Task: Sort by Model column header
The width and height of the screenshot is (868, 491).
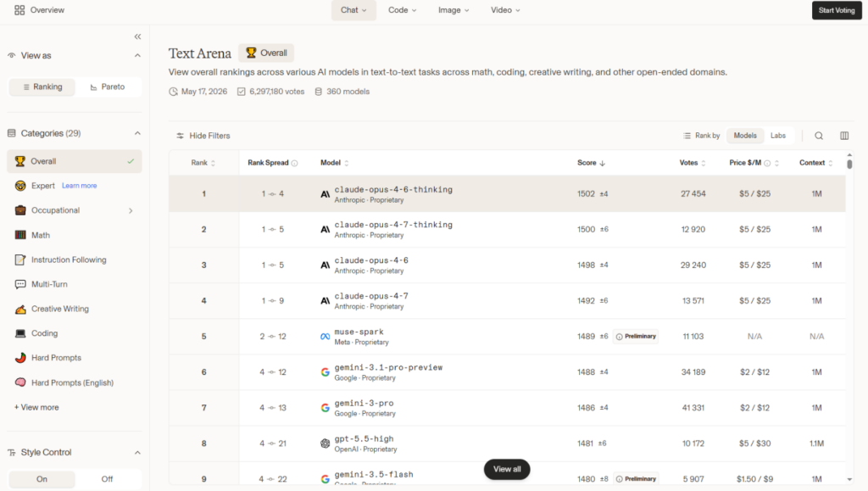Action: point(334,163)
